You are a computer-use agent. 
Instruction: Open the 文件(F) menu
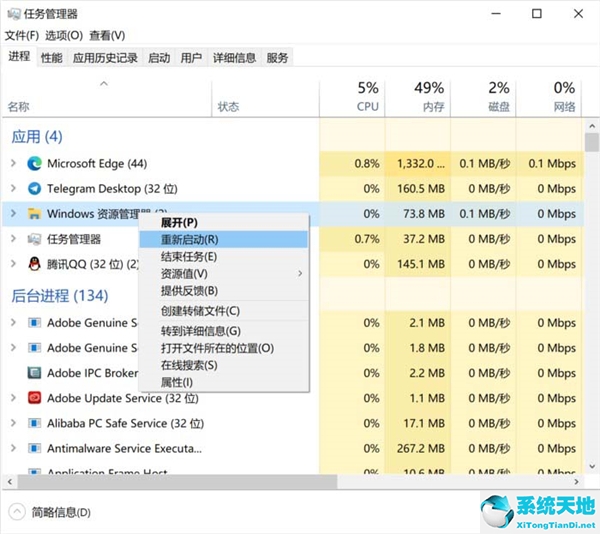22,36
